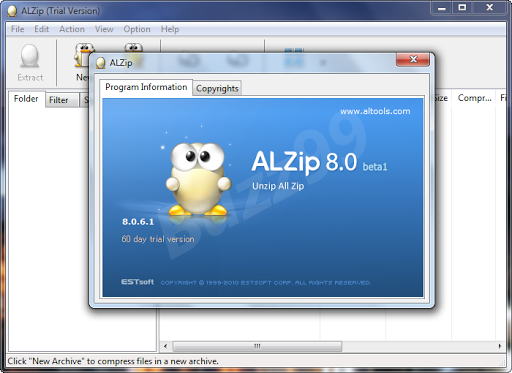
Task: Click the www.altools.com link
Action: pos(375,111)
